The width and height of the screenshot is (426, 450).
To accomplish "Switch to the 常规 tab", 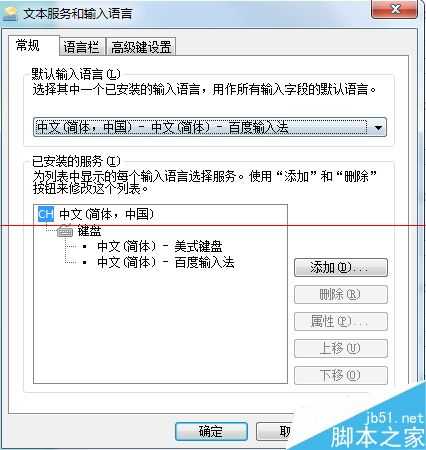I will [28, 45].
